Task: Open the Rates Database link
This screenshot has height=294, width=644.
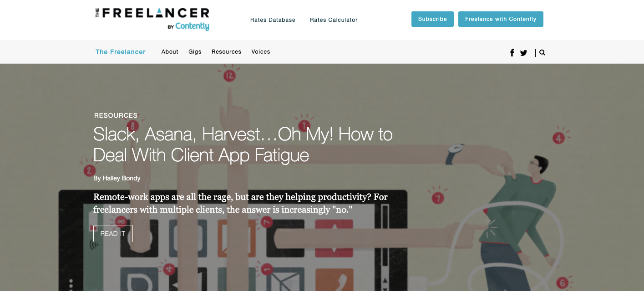Action: [273, 20]
